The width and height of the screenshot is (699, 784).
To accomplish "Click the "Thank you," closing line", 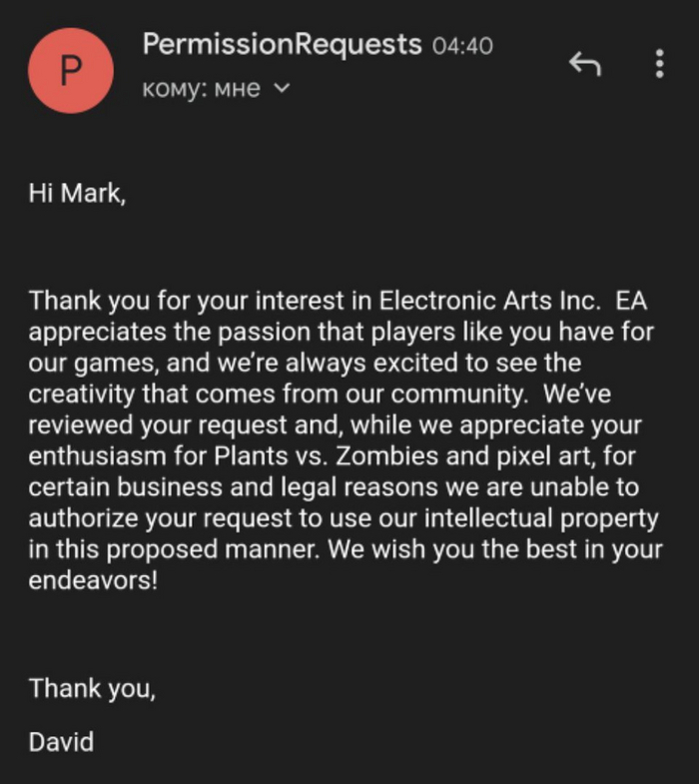I will pos(92,688).
